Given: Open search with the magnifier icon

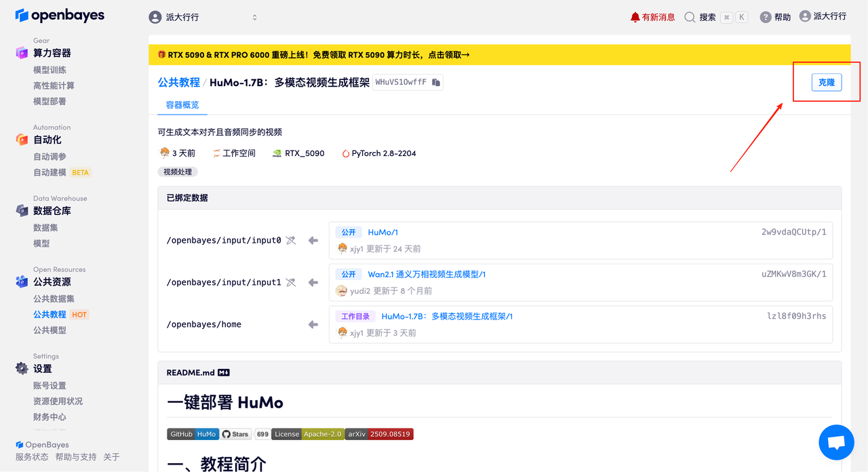Looking at the screenshot, I should point(688,18).
